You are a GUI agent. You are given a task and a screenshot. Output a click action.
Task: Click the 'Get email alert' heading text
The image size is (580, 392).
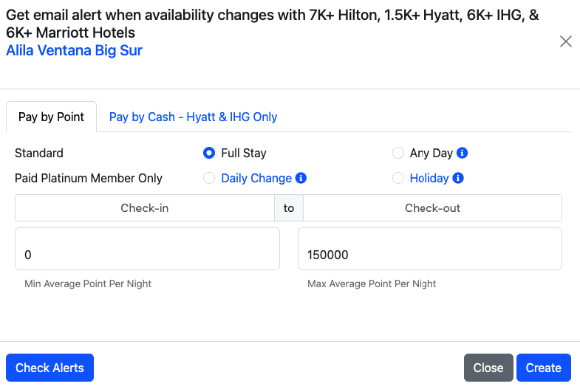tap(272, 24)
